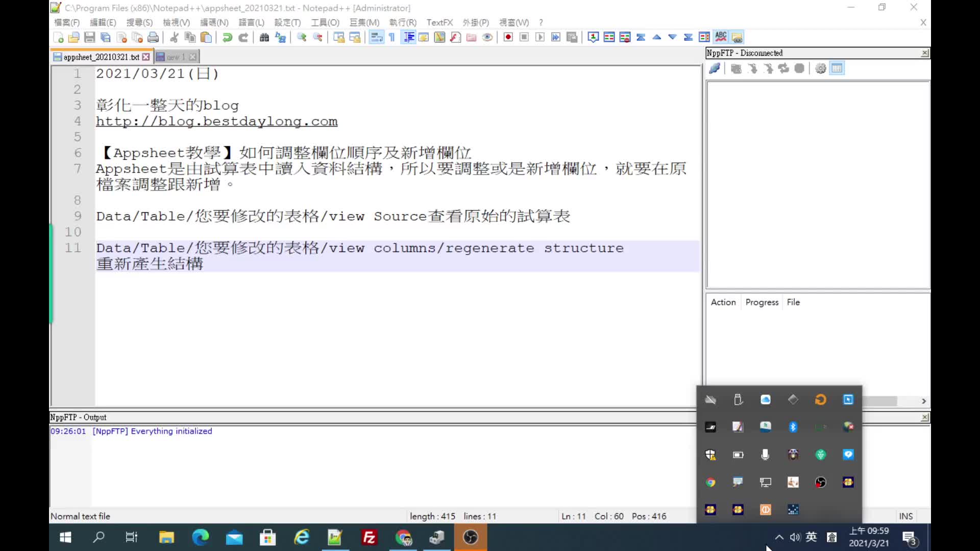Click the Print toolbar icon
The image size is (980, 551).
click(153, 37)
